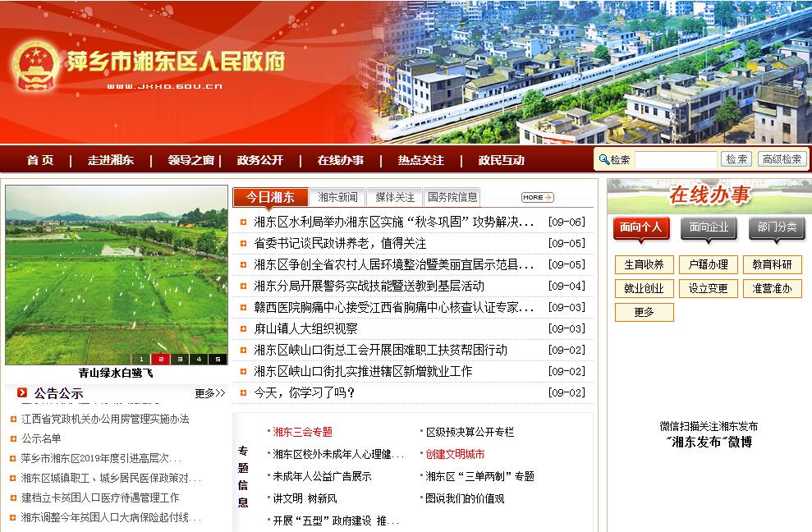Screen dimensions: 812x532
Task: Open news 麻山镇人大组织视察
Action: pos(305,329)
